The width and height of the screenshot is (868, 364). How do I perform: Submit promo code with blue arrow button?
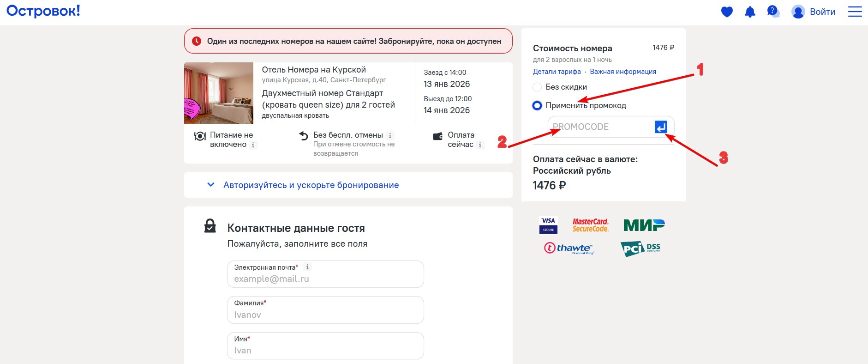[661, 127]
